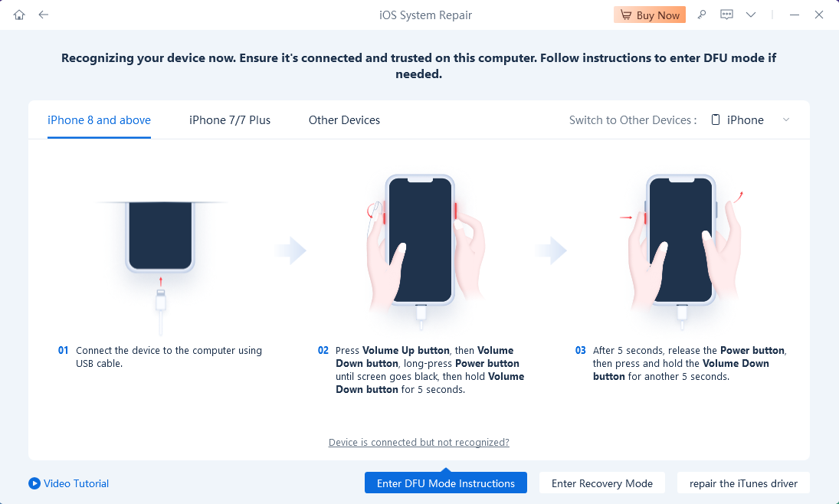Switch to the Other Devices tab
Image resolution: width=839 pixels, height=504 pixels.
(x=344, y=119)
